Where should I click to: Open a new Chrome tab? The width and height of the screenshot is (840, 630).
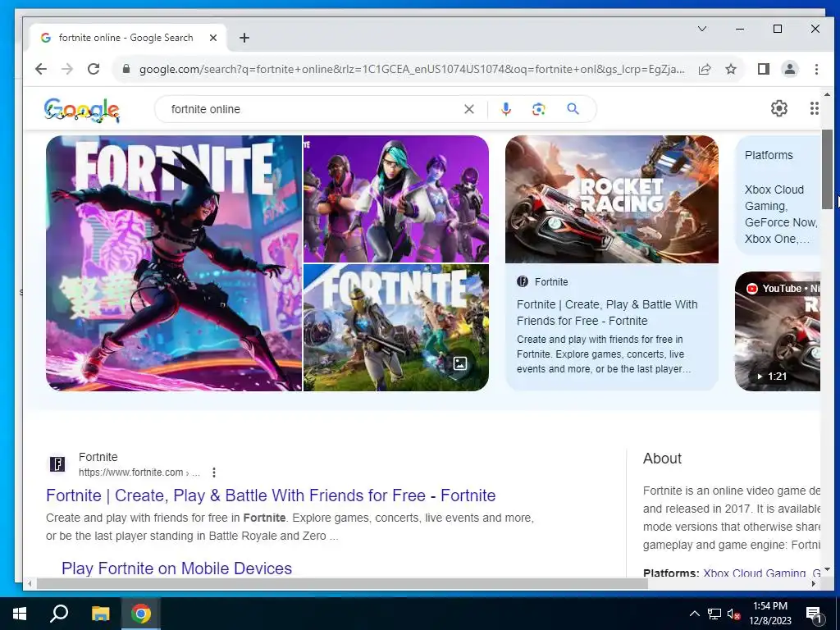point(244,38)
